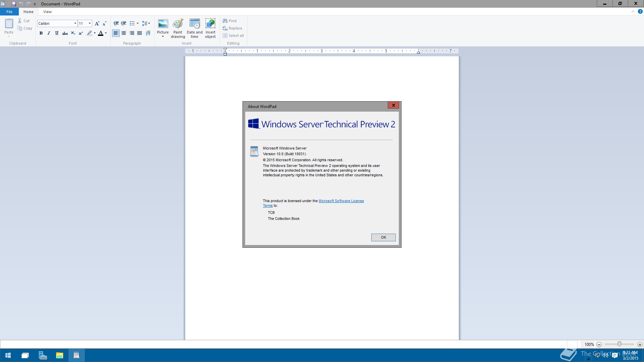Click the zoom slider handle
644x362 pixels.
(x=620, y=344)
